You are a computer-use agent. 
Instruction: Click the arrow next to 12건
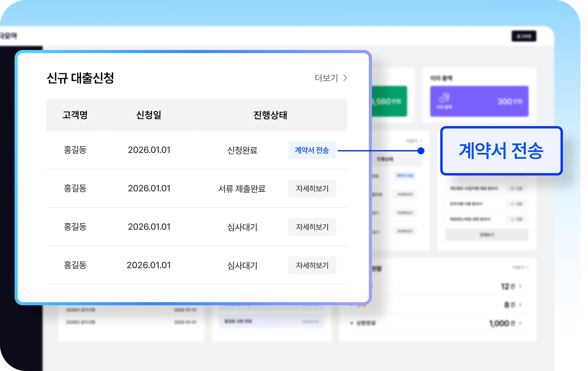[520, 286]
